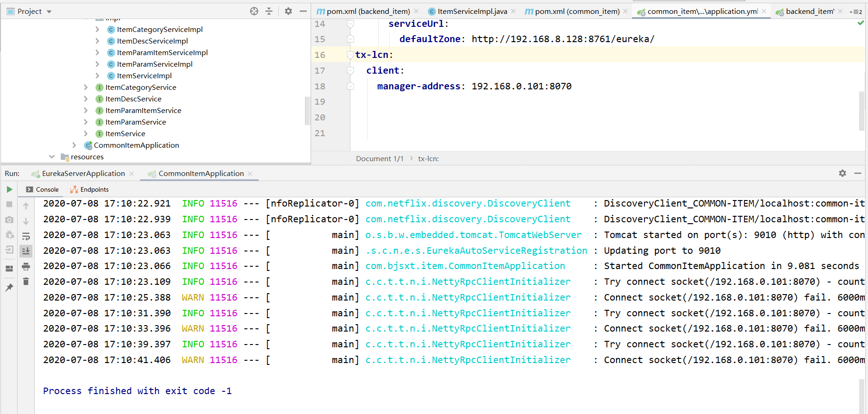
Task: Click the editor vertical scrollbar
Action: (862, 111)
